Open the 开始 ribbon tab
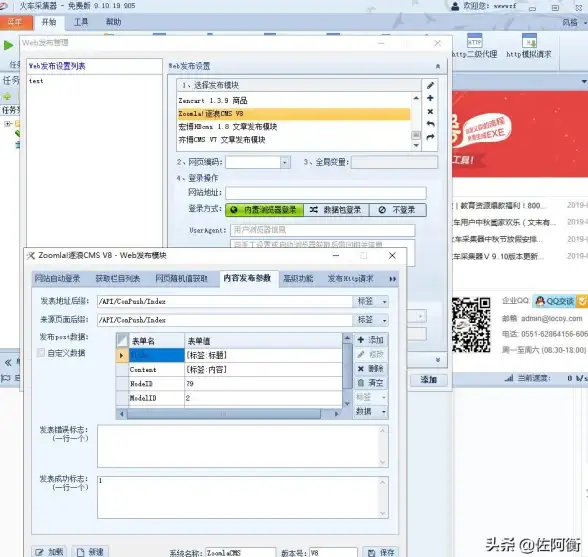588x557 pixels. click(x=49, y=22)
